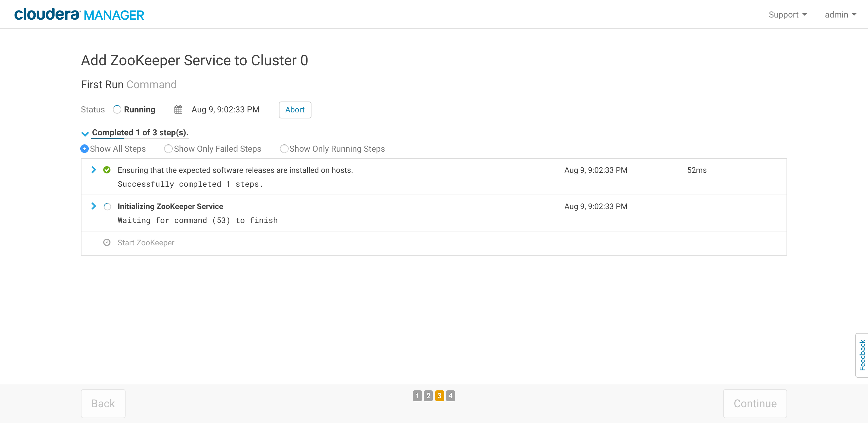This screenshot has width=868, height=423.
Task: Click 'Waiting for command (53) to finish' text
Action: (198, 220)
